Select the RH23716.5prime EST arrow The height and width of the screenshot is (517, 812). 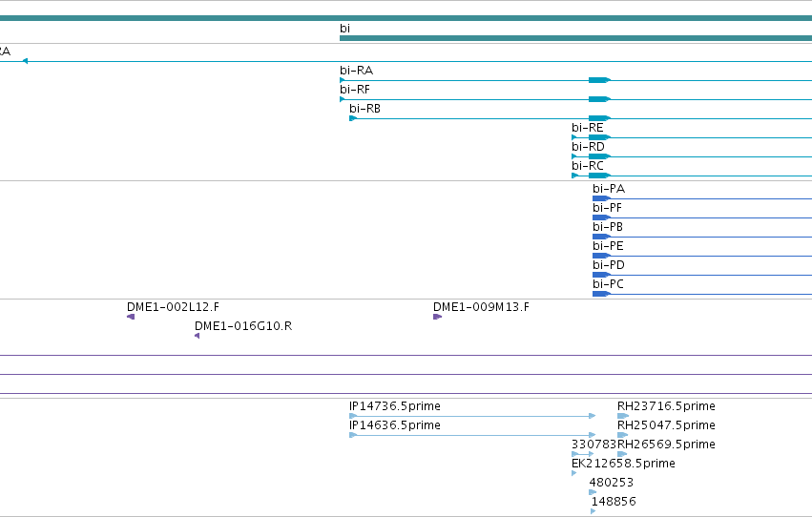(x=623, y=416)
